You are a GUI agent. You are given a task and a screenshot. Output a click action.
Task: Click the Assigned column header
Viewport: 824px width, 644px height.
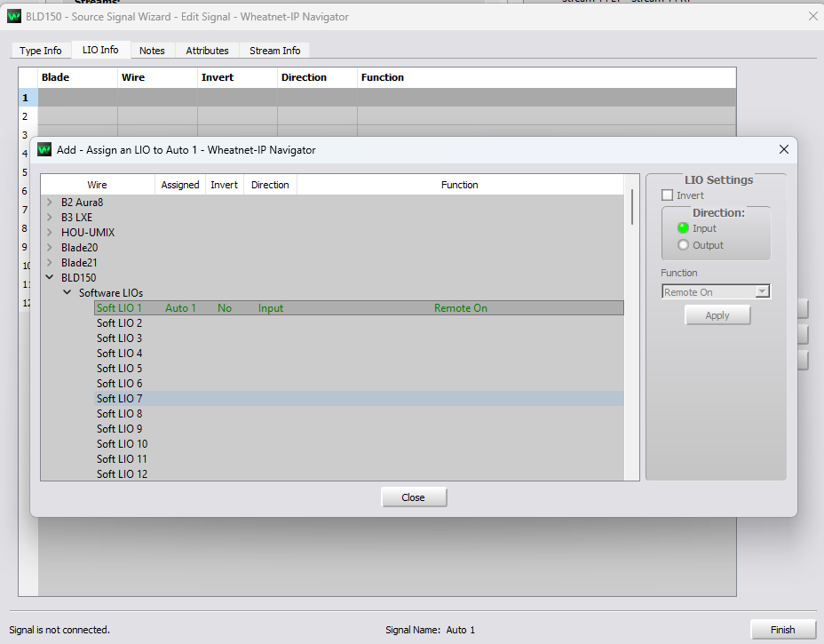click(x=180, y=185)
